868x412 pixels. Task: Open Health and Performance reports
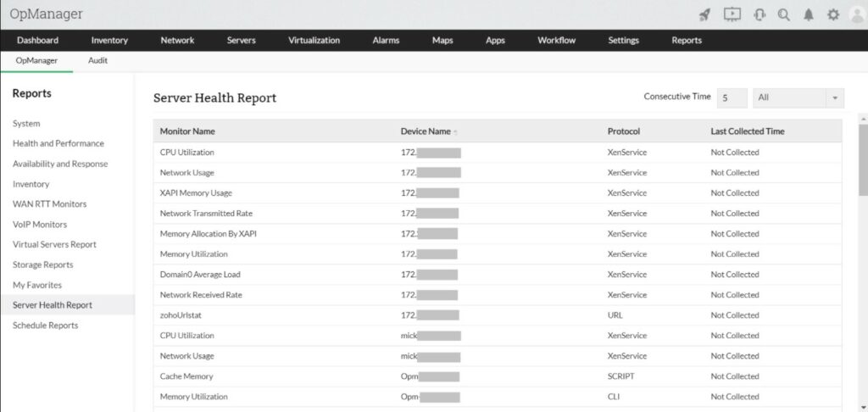pos(58,143)
